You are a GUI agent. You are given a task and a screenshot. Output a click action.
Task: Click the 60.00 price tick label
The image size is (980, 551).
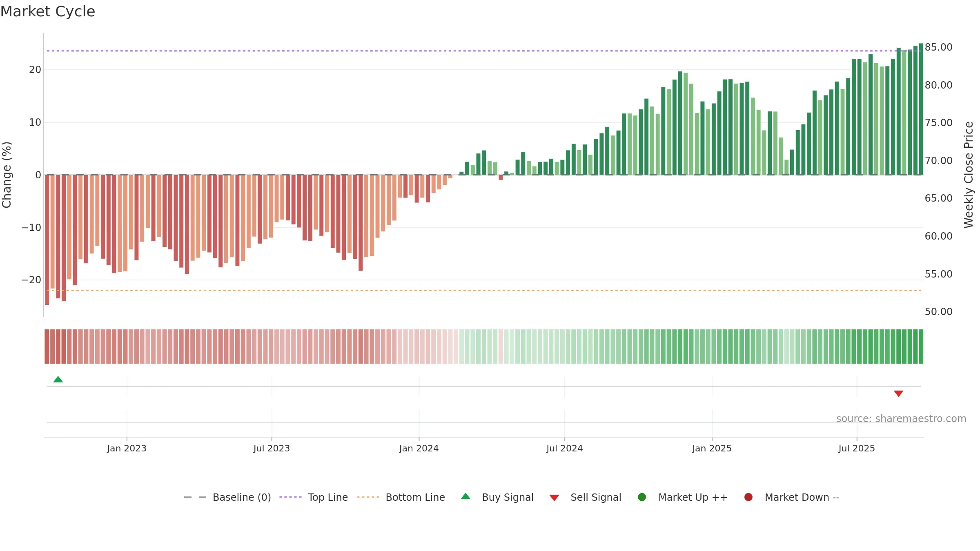pyautogui.click(x=938, y=236)
